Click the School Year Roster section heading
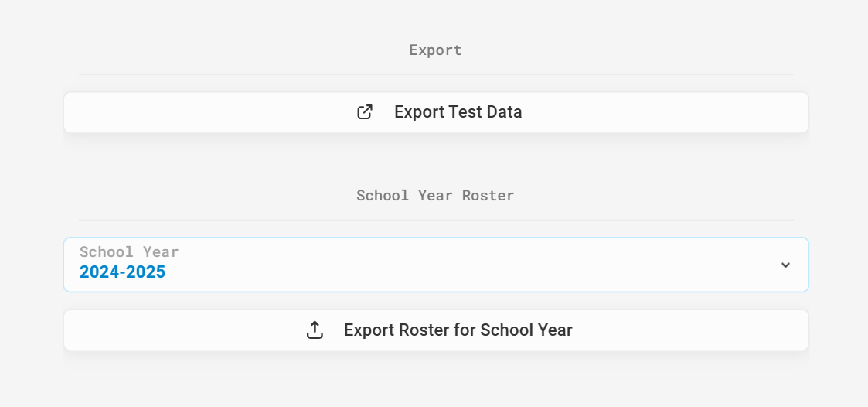The height and width of the screenshot is (407, 868). [x=436, y=195]
